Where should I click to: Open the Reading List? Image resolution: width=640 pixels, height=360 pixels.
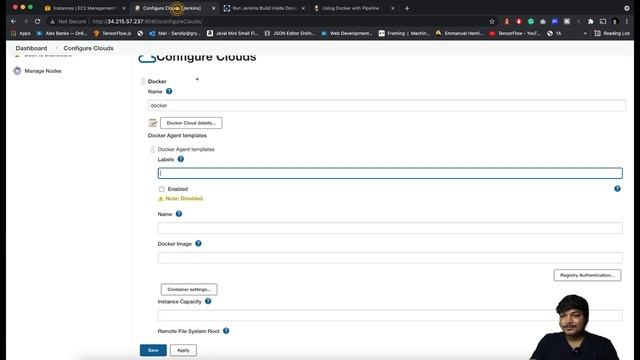point(612,33)
